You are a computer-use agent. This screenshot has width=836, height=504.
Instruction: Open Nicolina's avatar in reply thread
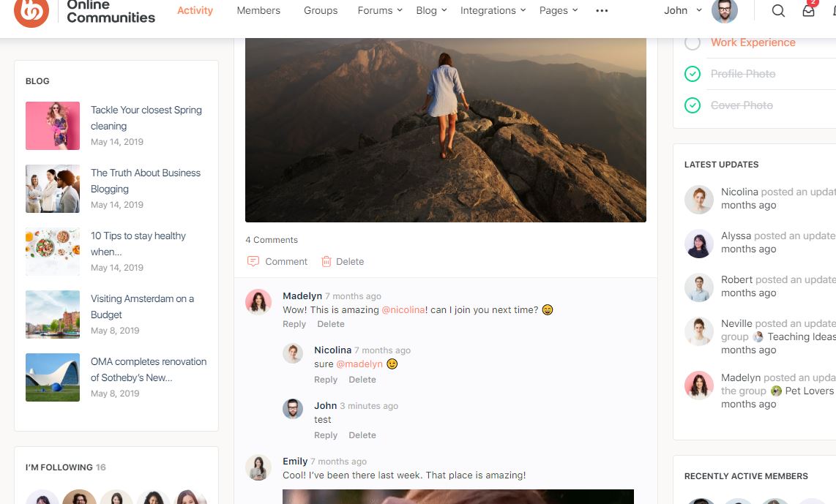(x=293, y=353)
